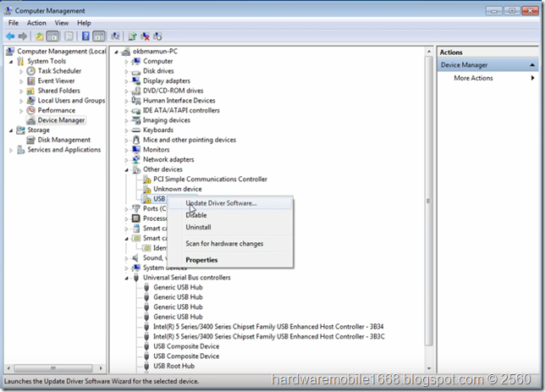Open the Action menu

(x=36, y=23)
